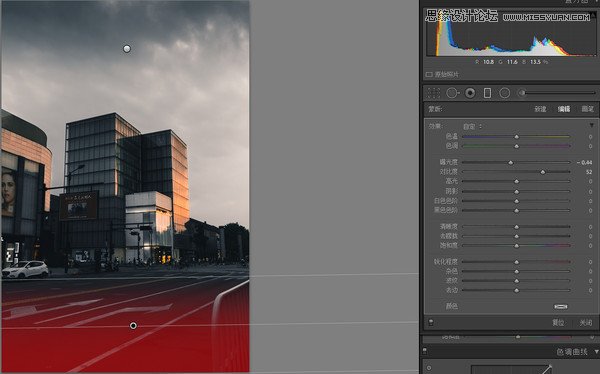Switch mask mode to 新建
The height and width of the screenshot is (374, 600).
tap(540, 109)
